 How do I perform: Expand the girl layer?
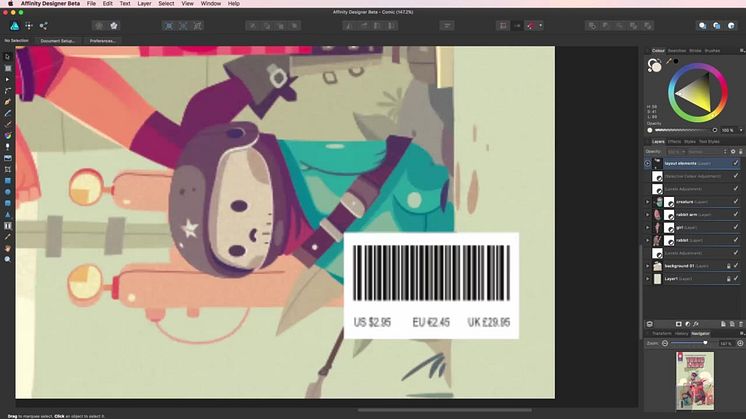pyautogui.click(x=648, y=227)
